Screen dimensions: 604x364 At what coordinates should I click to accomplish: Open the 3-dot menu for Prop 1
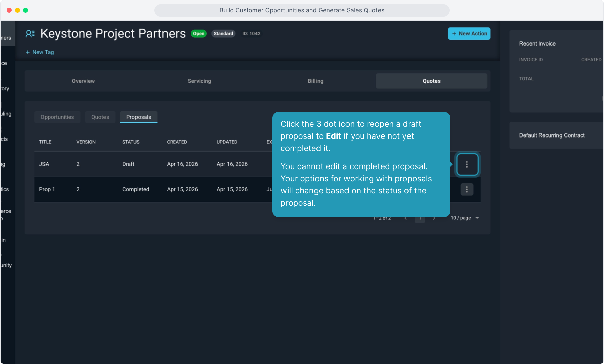point(467,189)
